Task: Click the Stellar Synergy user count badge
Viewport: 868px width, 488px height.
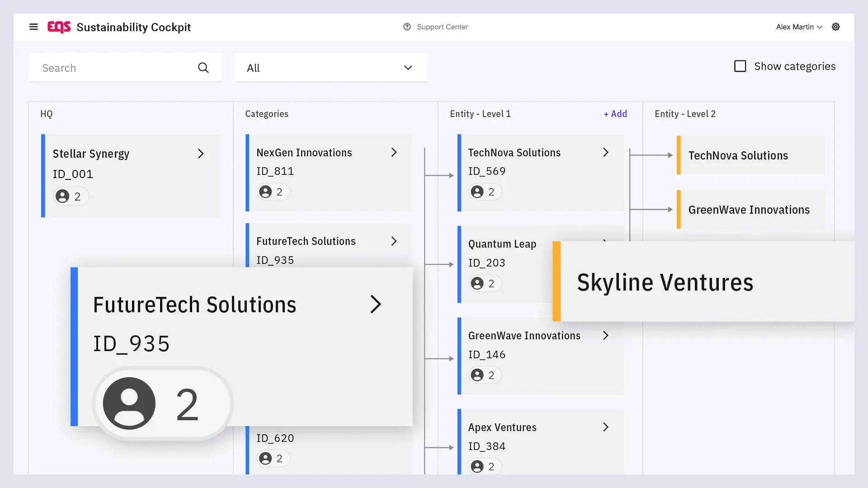Action: [71, 197]
